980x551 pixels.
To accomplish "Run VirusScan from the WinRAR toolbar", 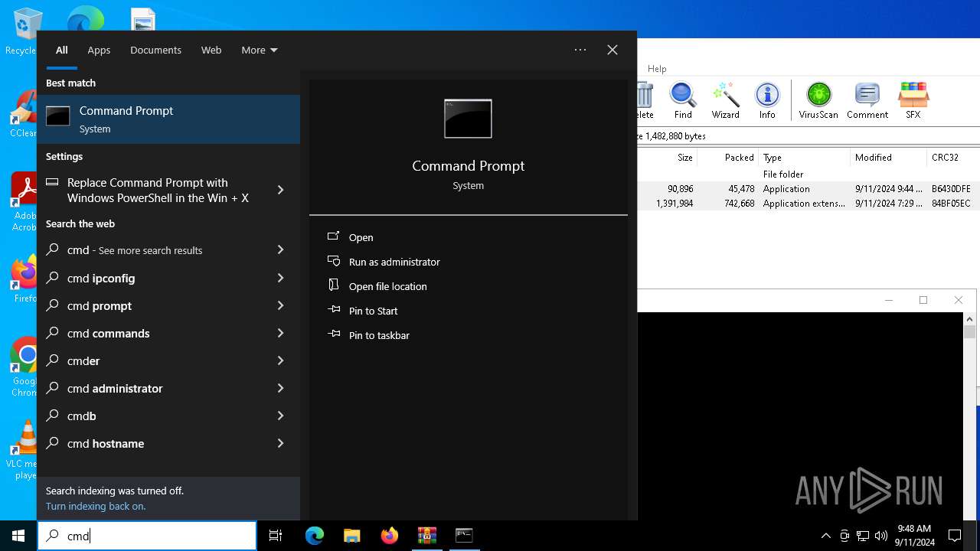I will pyautogui.click(x=818, y=101).
